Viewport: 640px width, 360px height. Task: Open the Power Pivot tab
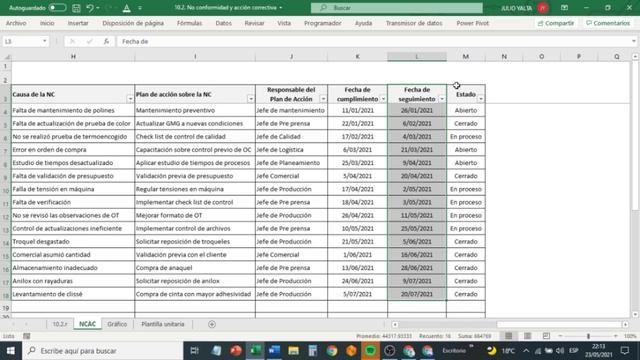[x=473, y=23]
